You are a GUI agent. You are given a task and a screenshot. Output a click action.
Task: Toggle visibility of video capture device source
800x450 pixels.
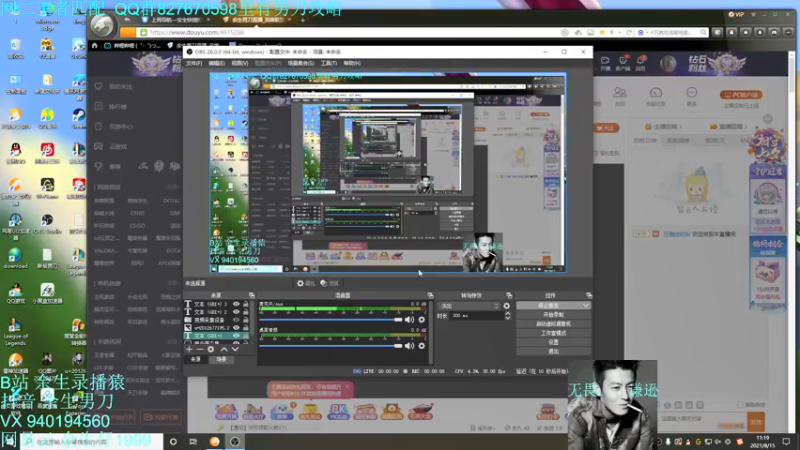tap(236, 320)
